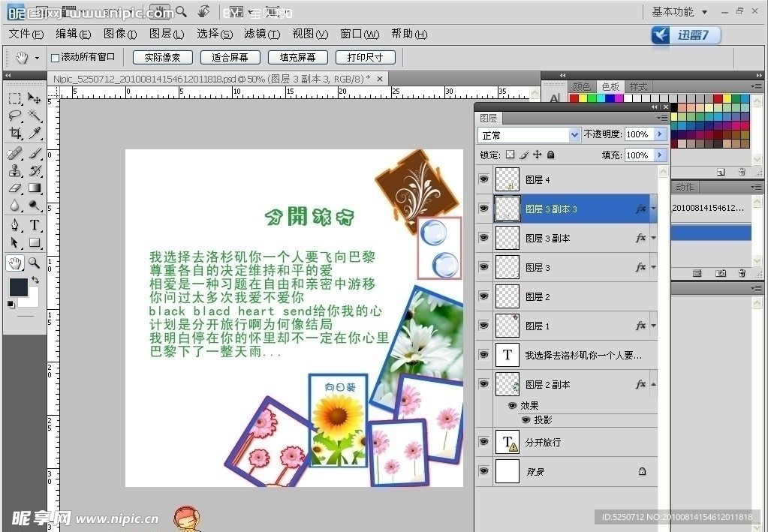Enable the 滚动所有窗口 checkbox
Screen dimensions: 768x532
pyautogui.click(x=55, y=58)
